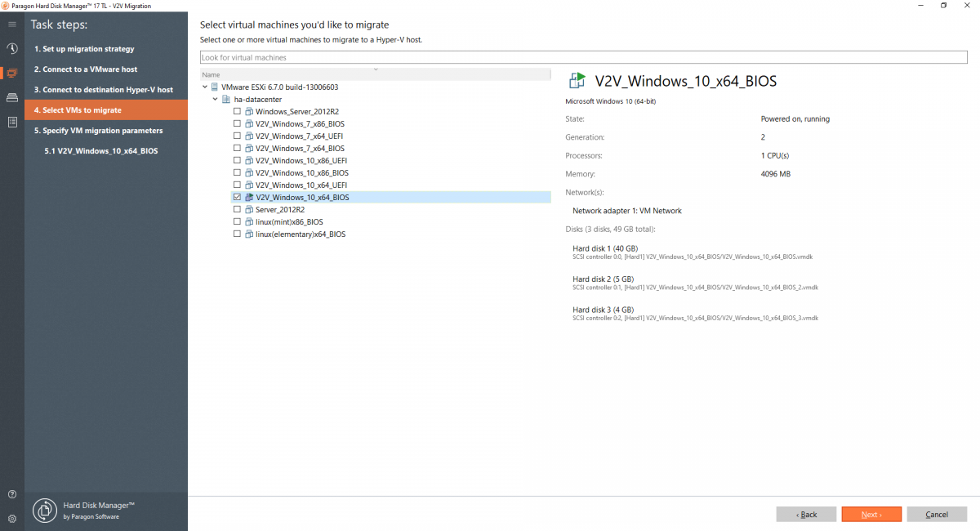Viewport: 980px width, 531px height.
Task: Click the Back button
Action: (806, 514)
